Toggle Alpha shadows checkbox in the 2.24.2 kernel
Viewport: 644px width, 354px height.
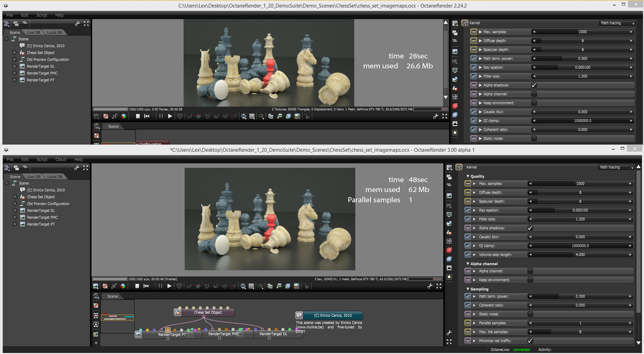[534, 85]
